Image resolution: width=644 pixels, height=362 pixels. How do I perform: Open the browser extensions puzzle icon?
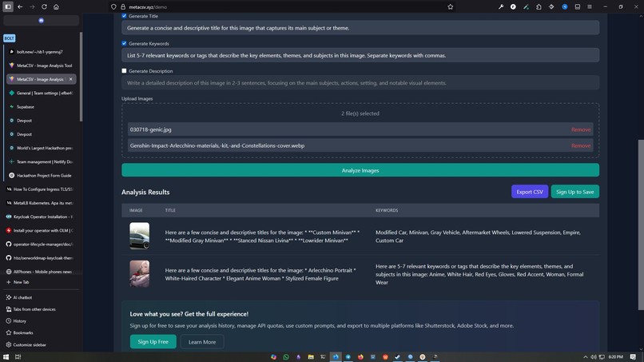539,7
